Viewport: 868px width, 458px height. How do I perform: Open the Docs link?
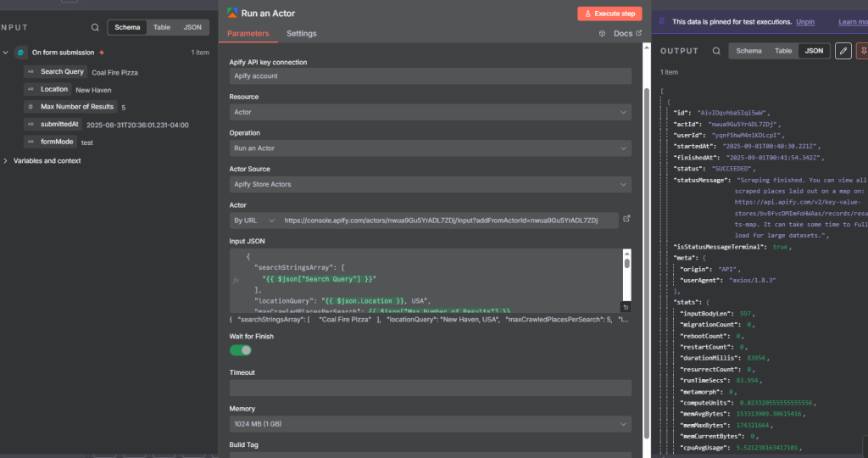click(x=627, y=34)
